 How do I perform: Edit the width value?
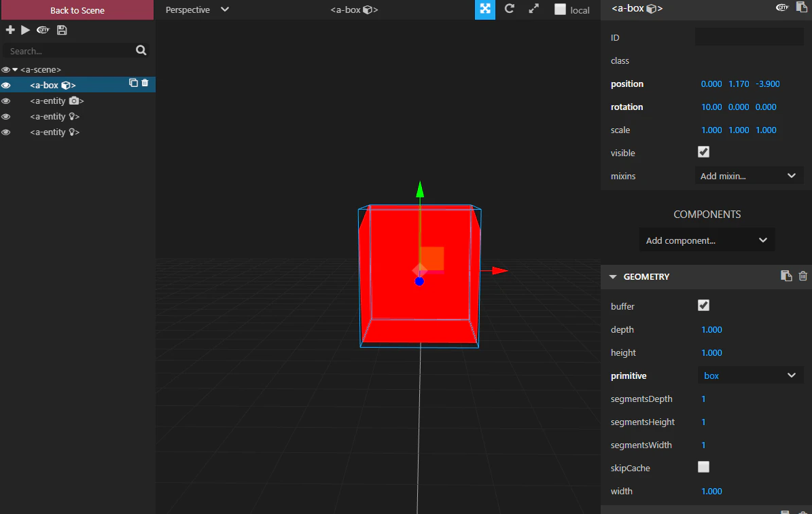[x=711, y=491]
